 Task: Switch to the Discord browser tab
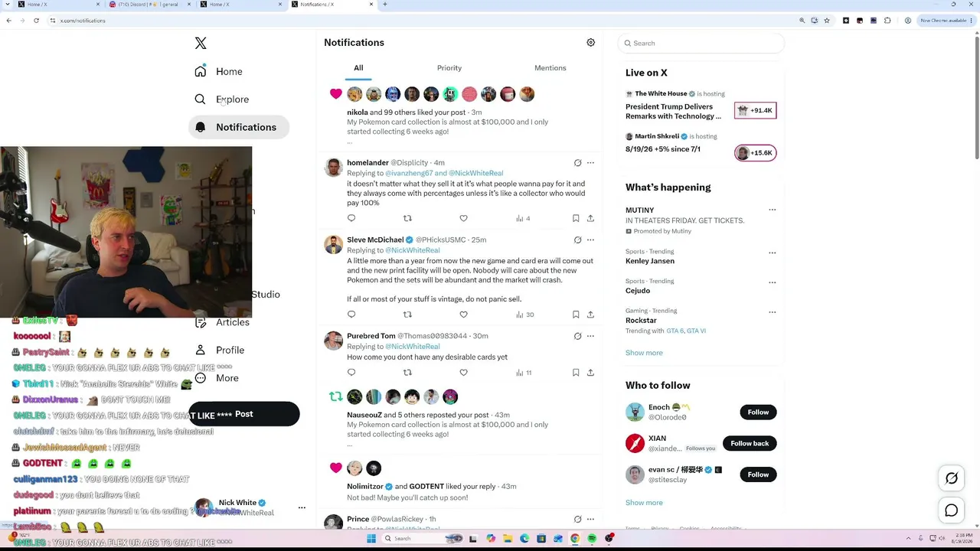[149, 5]
